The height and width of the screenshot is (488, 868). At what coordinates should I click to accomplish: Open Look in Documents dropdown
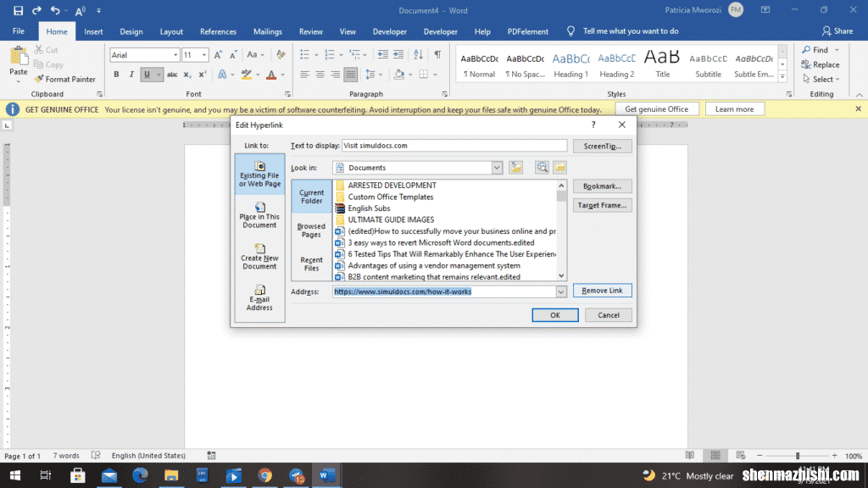click(497, 168)
